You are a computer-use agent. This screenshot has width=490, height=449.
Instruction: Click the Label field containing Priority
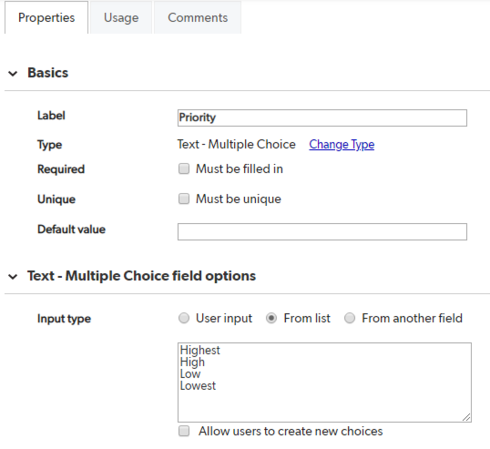coord(322,118)
